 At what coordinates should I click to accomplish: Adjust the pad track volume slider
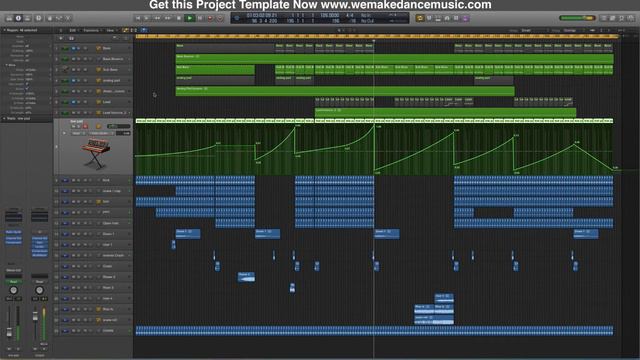click(x=118, y=127)
